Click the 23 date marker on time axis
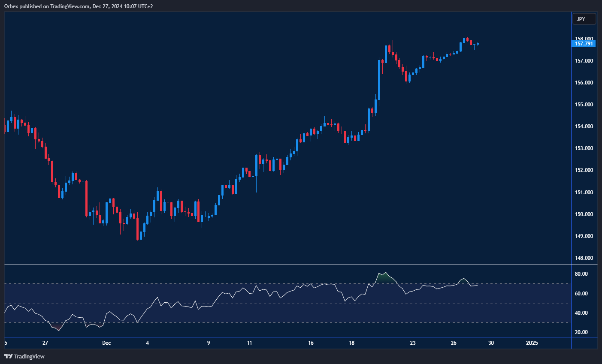This screenshot has height=364, width=602. 412,343
